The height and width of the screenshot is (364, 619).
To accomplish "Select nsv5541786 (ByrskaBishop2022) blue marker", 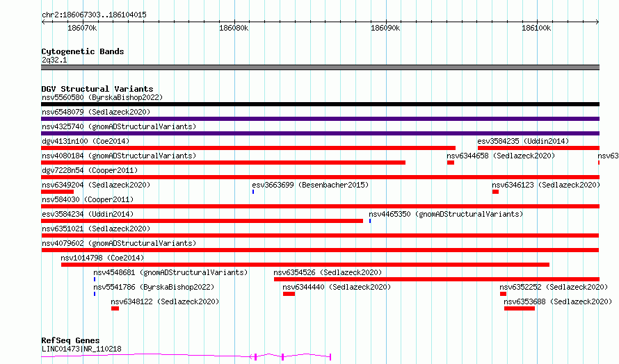I will point(95,294).
